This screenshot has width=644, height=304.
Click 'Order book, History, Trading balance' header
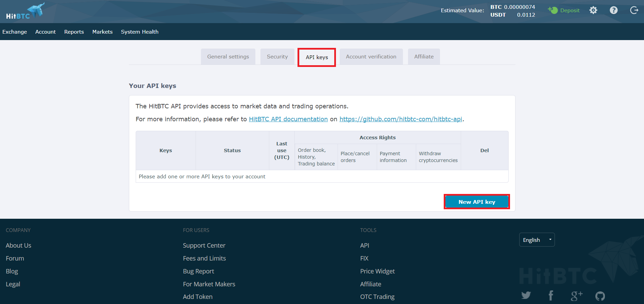316,157
